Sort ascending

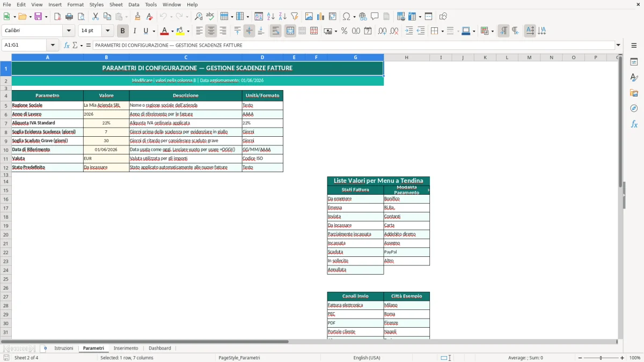click(271, 17)
